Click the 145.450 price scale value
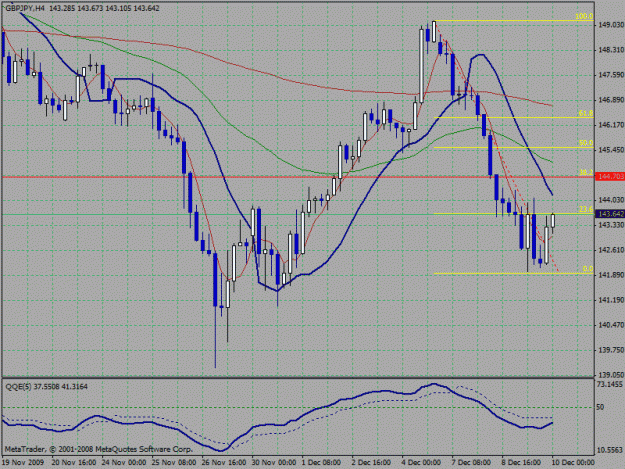The image size is (625, 469). click(611, 150)
